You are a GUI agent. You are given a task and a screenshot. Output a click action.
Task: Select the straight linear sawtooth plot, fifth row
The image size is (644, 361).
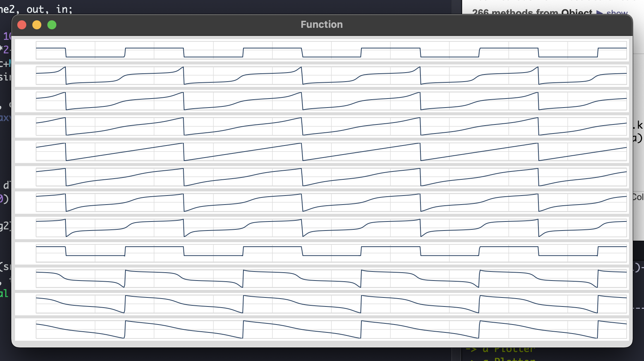331,152
